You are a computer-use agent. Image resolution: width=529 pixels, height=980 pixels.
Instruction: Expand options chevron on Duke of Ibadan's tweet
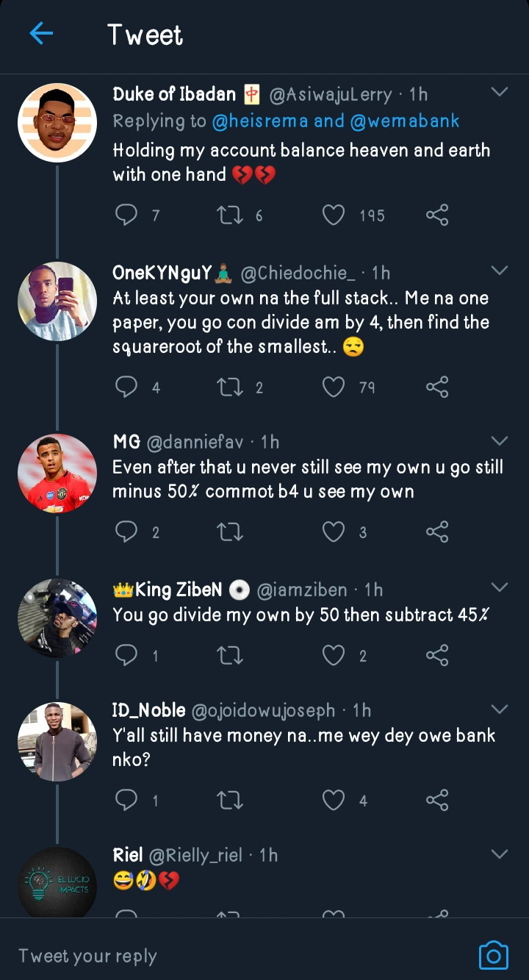(x=500, y=93)
